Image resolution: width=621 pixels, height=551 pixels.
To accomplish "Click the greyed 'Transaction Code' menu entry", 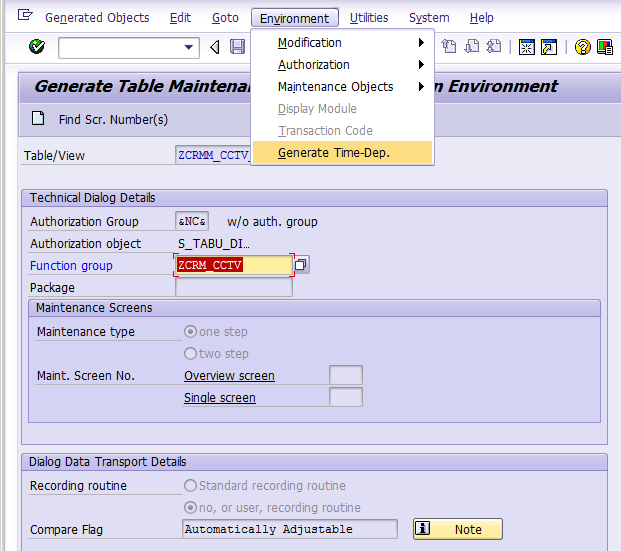I will point(325,131).
